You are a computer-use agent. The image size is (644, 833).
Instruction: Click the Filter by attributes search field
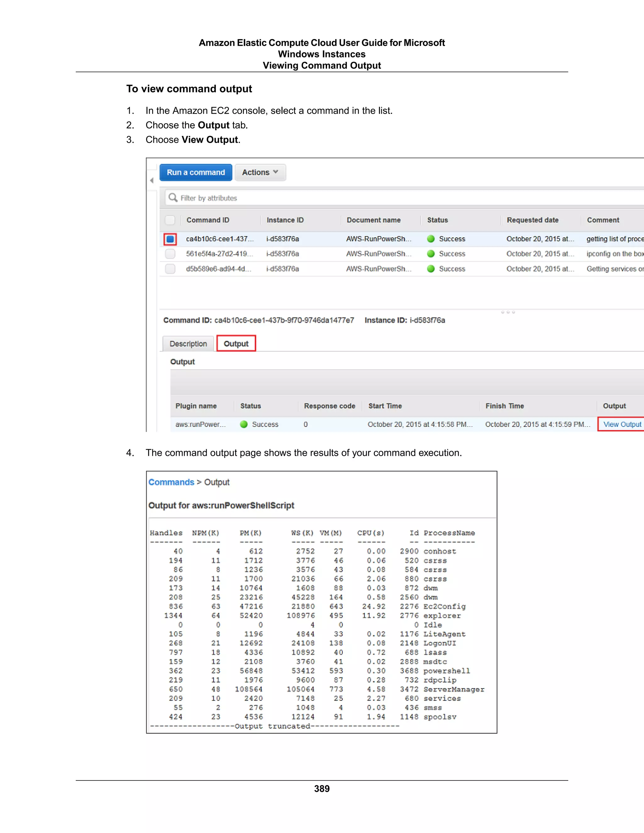(x=404, y=198)
